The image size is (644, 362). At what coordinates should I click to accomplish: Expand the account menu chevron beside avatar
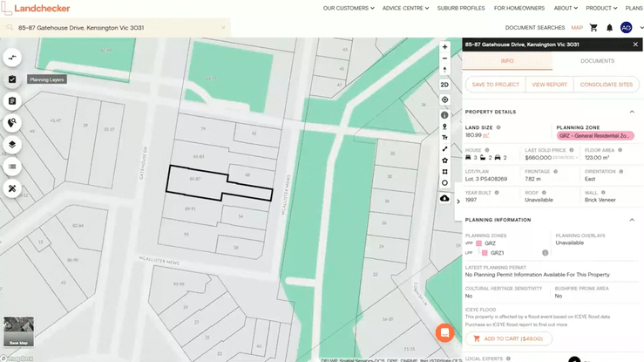(x=641, y=28)
